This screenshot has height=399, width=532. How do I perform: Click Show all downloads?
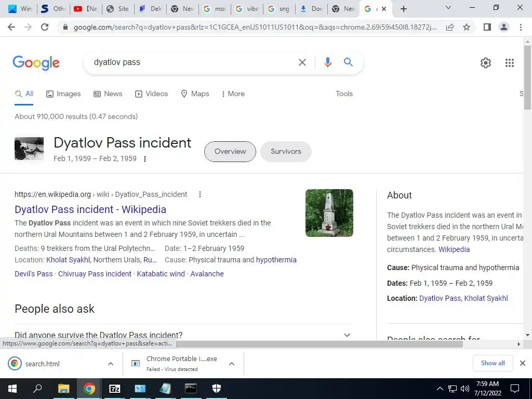(x=493, y=363)
